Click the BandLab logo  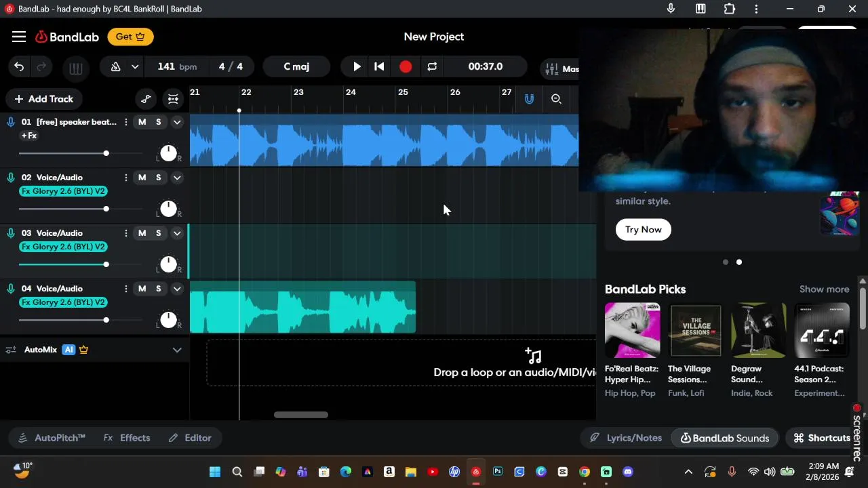click(x=67, y=37)
